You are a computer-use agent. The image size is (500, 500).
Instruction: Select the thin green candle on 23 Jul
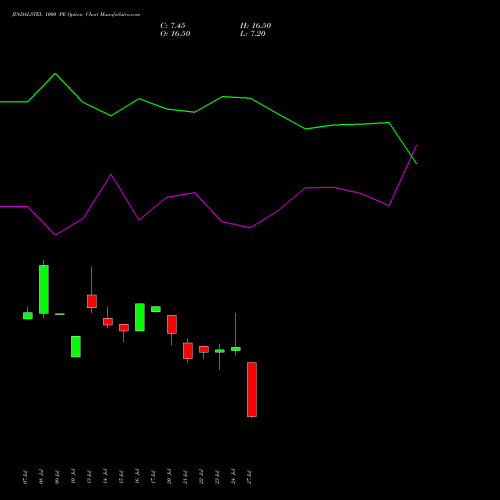(220, 351)
